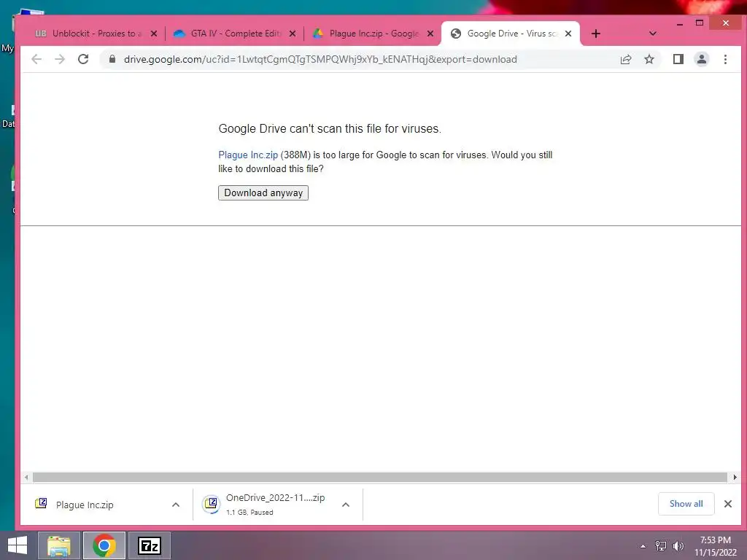Close the downloads bar
Screen dimensions: 747x560
coord(728,504)
